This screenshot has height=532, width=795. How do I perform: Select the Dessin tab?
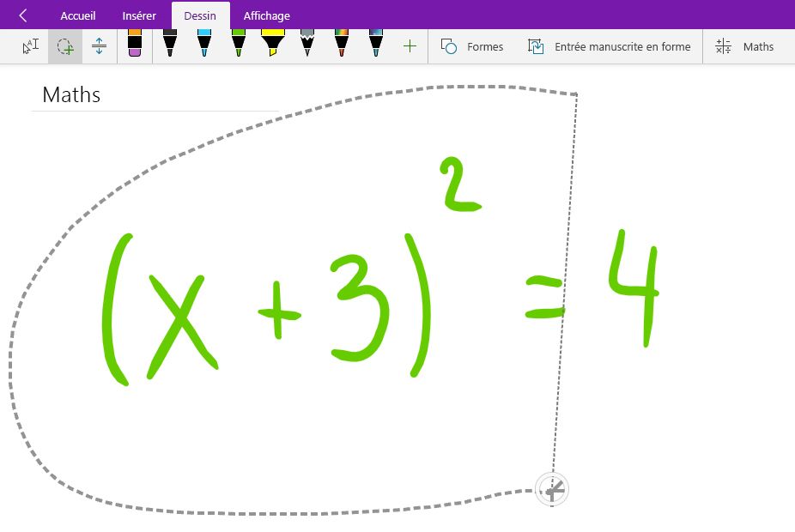pos(200,15)
